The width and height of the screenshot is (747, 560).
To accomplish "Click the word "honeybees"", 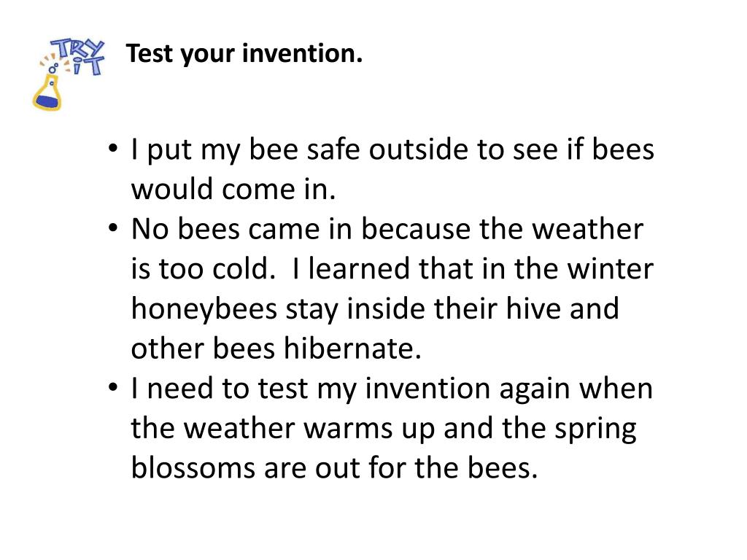I will pyautogui.click(x=204, y=311).
